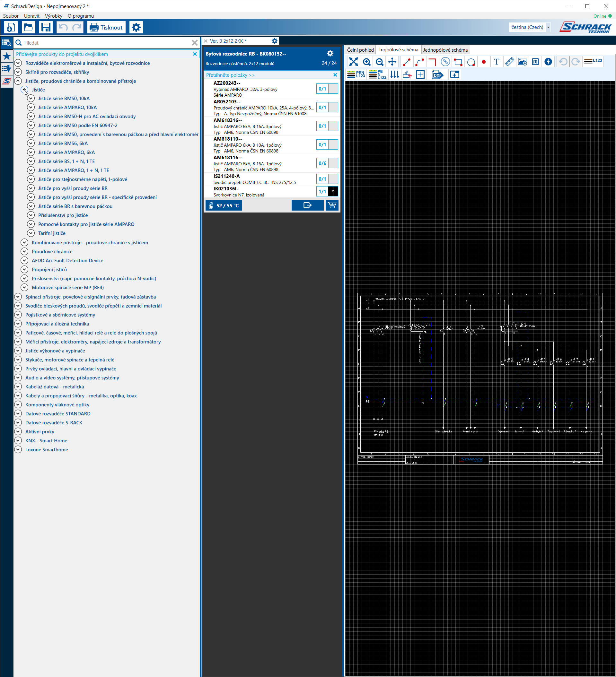Open the Schrack S logo sidebar panel

point(6,81)
